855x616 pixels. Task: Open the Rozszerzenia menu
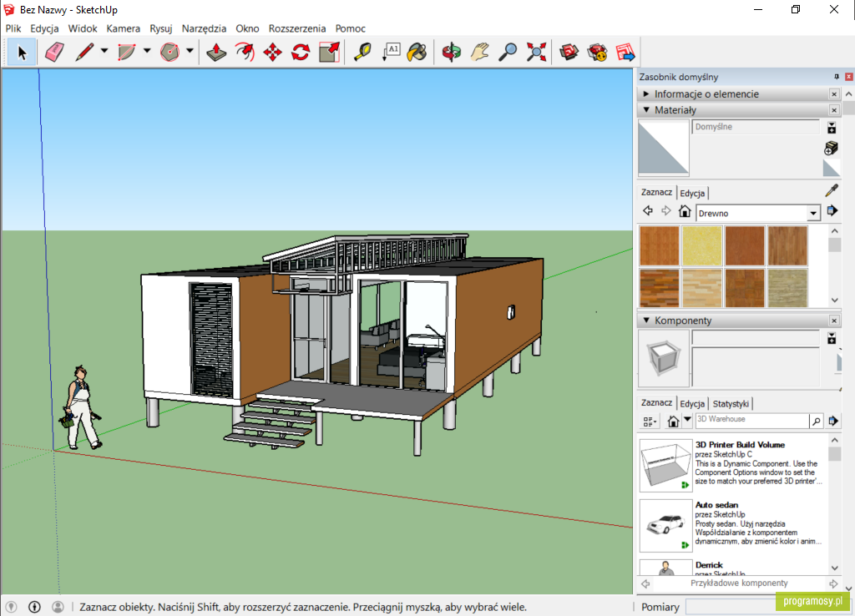click(297, 28)
